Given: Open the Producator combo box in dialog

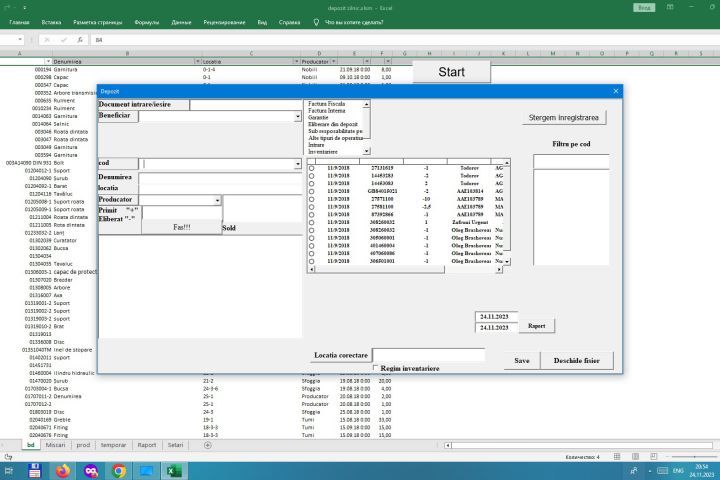Looking at the screenshot, I should [x=217, y=200].
